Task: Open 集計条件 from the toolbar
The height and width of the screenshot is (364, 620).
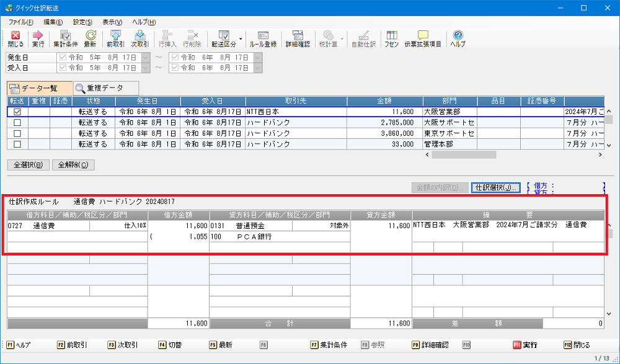Action: [x=66, y=39]
